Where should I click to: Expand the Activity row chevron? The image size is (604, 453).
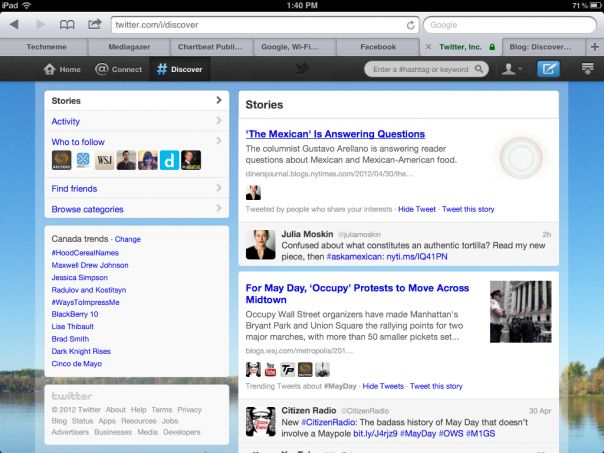pyautogui.click(x=219, y=121)
